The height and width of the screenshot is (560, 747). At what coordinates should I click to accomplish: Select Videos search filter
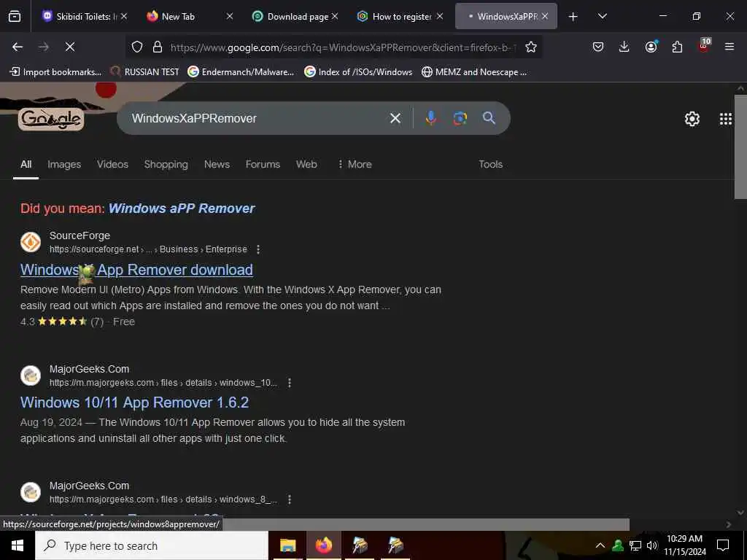tap(112, 164)
